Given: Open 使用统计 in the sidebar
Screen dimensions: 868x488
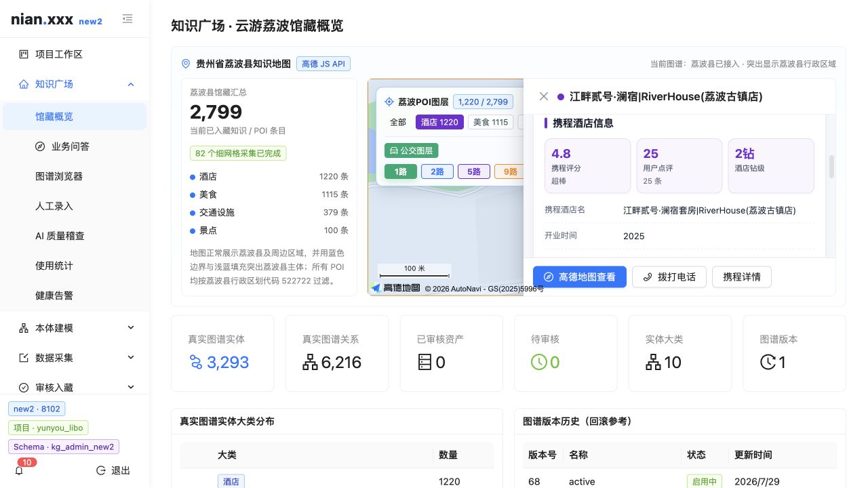Looking at the screenshot, I should 75,266.
